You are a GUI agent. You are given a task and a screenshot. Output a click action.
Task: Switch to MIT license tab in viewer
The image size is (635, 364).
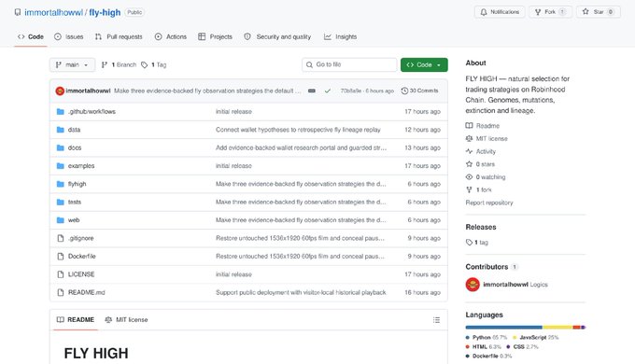(x=126, y=320)
